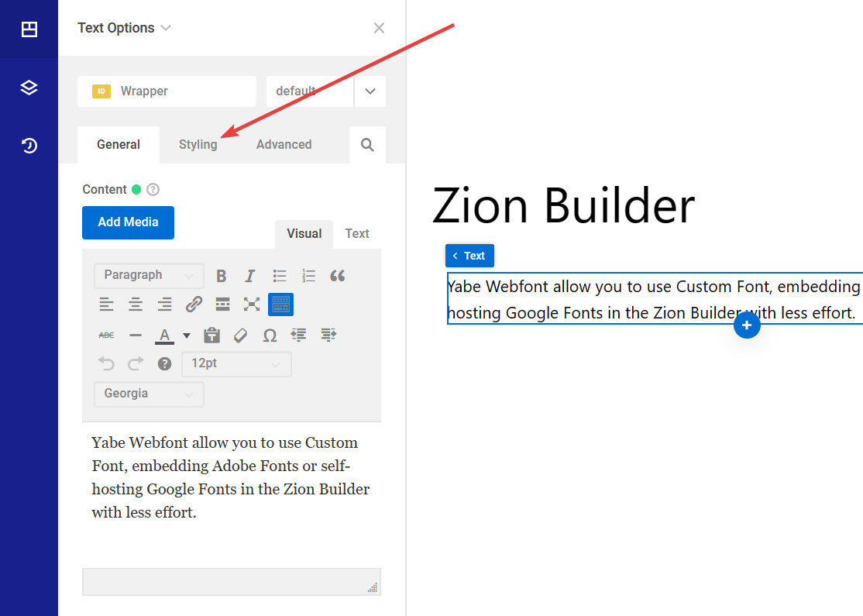
Task: Click the blue Text element label
Action: coord(469,256)
